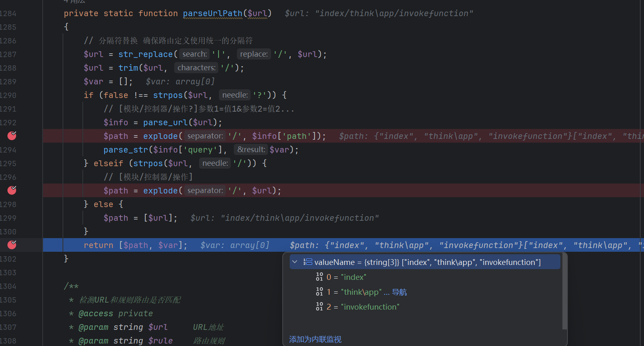Viewport: 644px width, 346px height.
Task: Click the "&result:" hint in parse_str
Action: tap(250, 150)
